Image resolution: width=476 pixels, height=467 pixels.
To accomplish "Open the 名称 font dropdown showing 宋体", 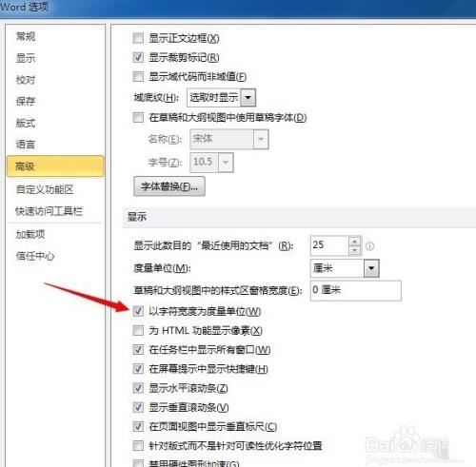I will [x=261, y=139].
